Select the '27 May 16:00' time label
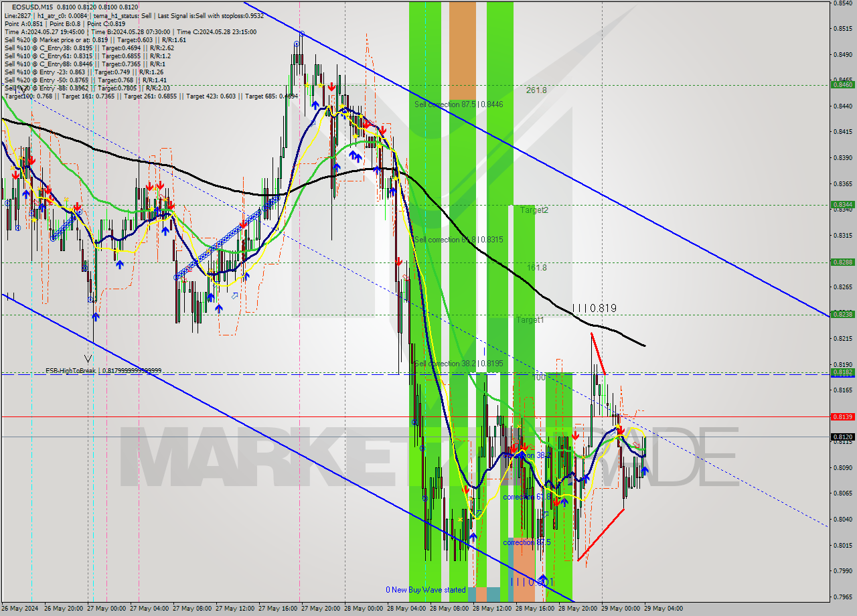857x616 pixels. (279, 609)
